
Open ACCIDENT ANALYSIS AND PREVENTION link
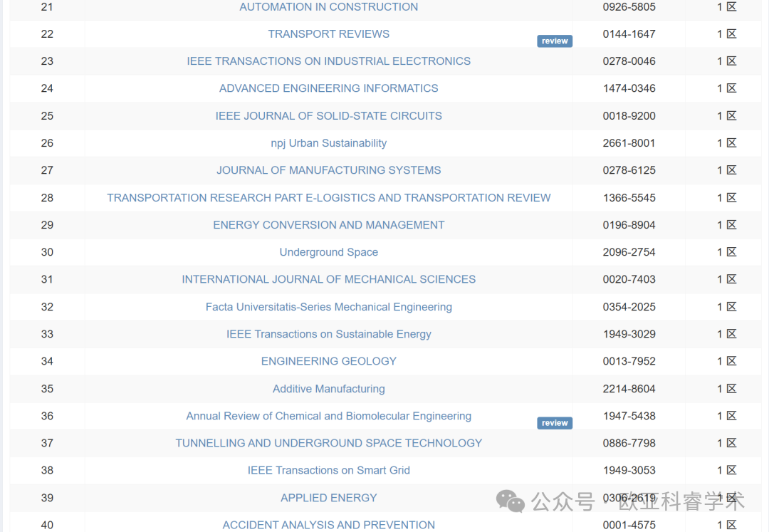[x=328, y=525]
